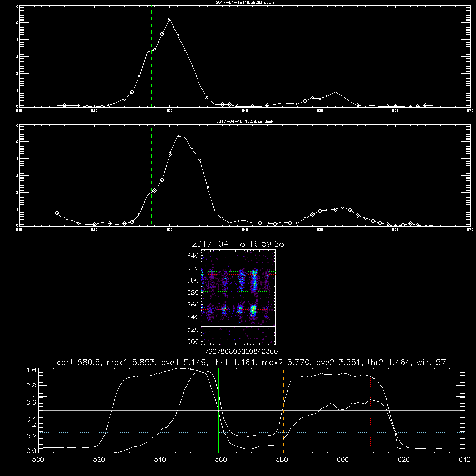Screen dimensions: 476x476
Task: Click bottom plot x-axis label 640
Action: pyautogui.click(x=465, y=460)
